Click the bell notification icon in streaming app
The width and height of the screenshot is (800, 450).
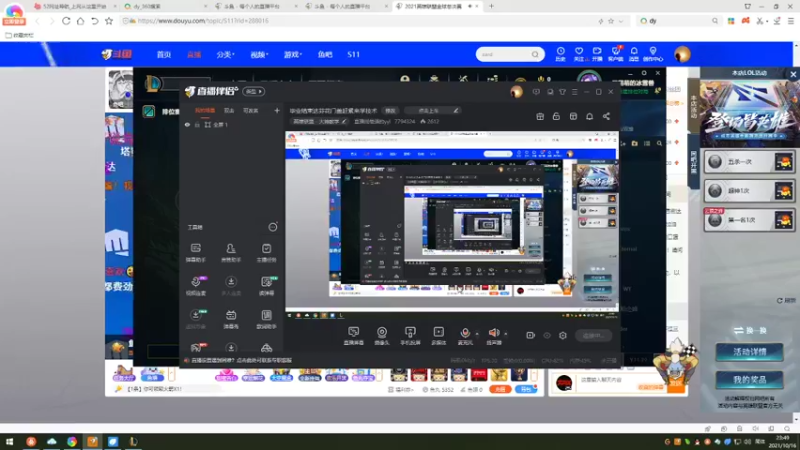[589, 116]
